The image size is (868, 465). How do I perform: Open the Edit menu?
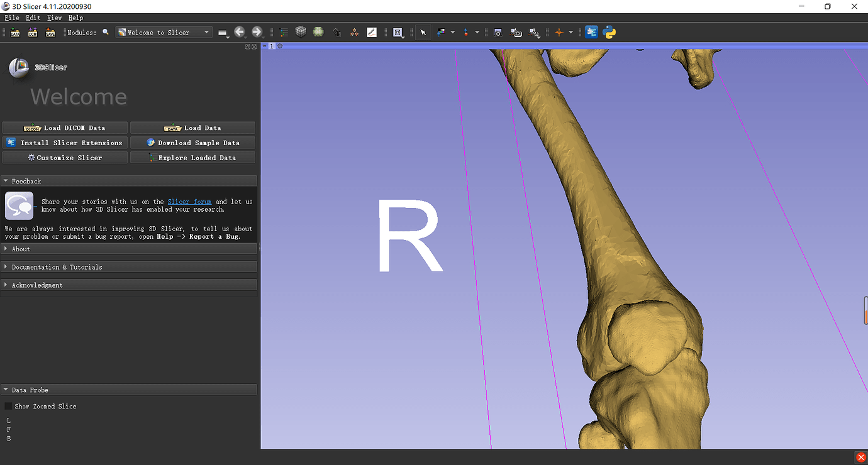(x=33, y=18)
